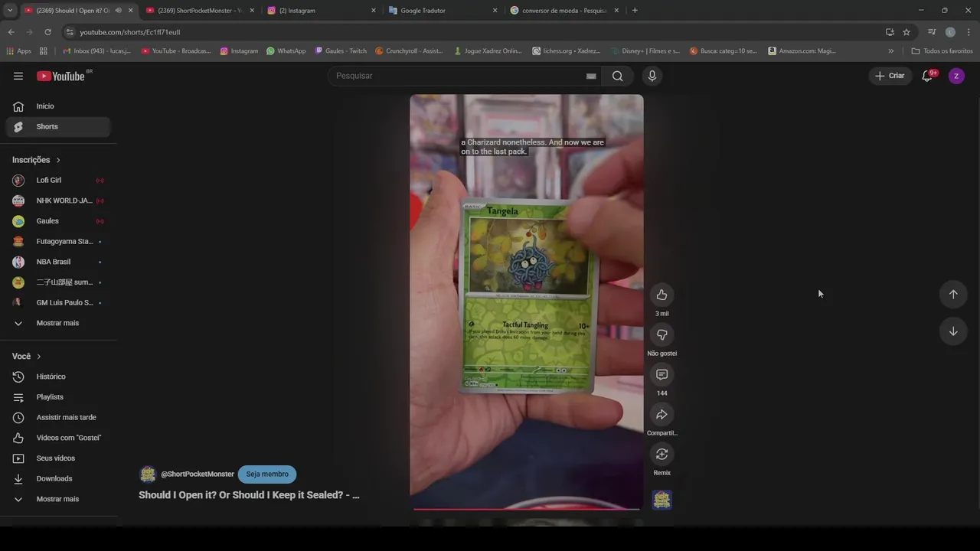Select Shorts in the sidebar
The width and height of the screenshot is (980, 551).
pos(58,126)
